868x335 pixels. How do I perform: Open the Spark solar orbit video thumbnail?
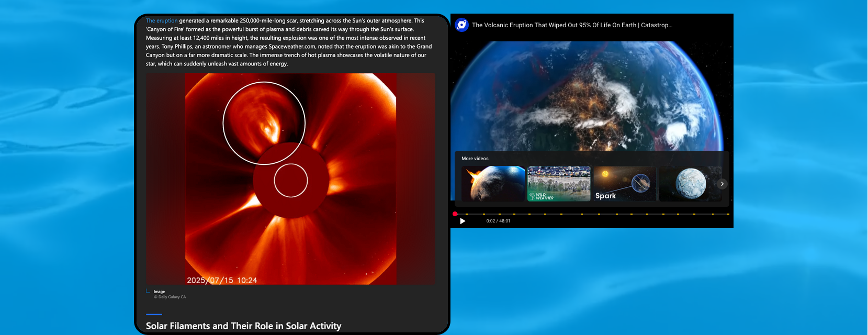(625, 184)
